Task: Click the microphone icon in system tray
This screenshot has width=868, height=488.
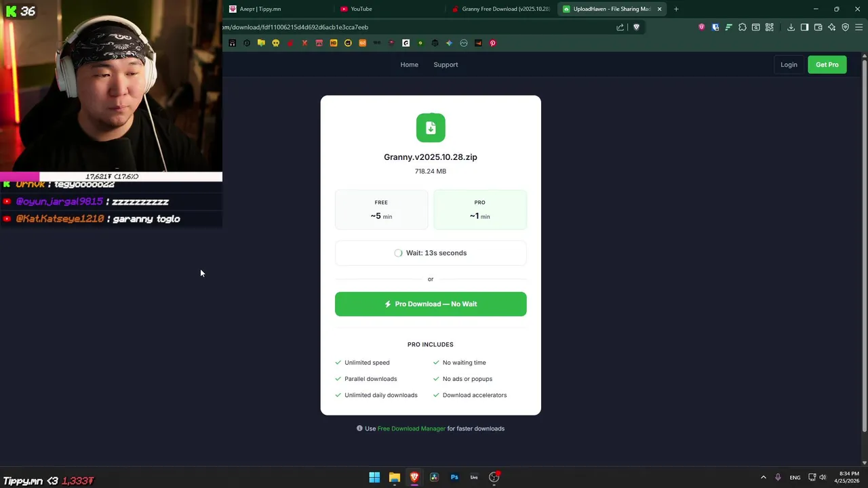Action: point(778,477)
